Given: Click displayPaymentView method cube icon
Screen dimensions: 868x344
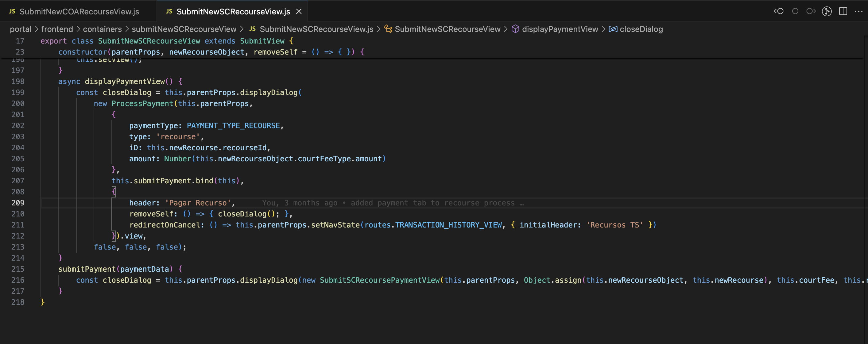Looking at the screenshot, I should tap(515, 29).
